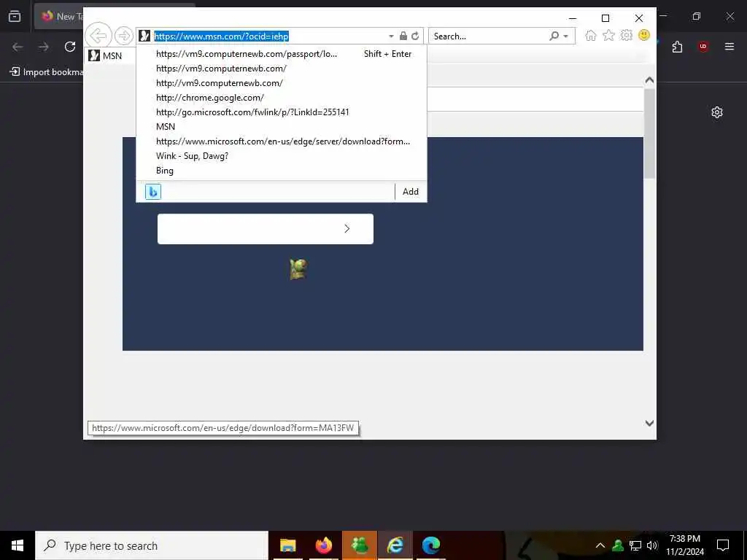Select http://vm9.computernewb.com/ suggestion
747x560 pixels.
click(282, 83)
